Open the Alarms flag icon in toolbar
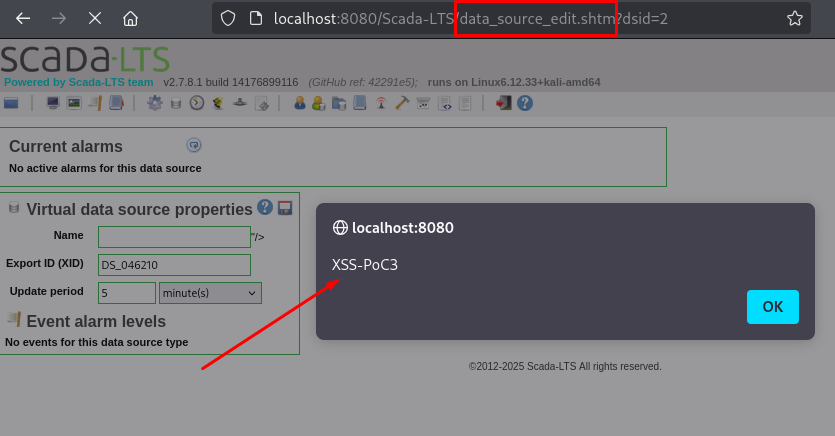 point(95,103)
